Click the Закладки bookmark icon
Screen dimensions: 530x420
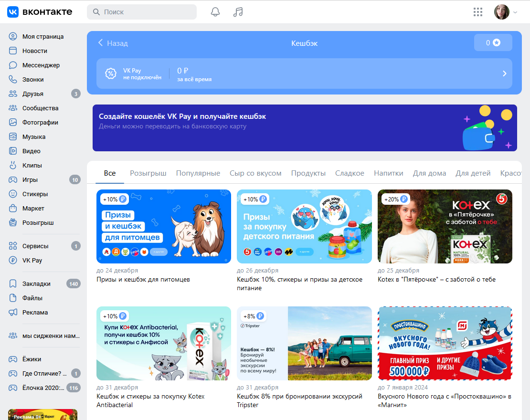13,284
